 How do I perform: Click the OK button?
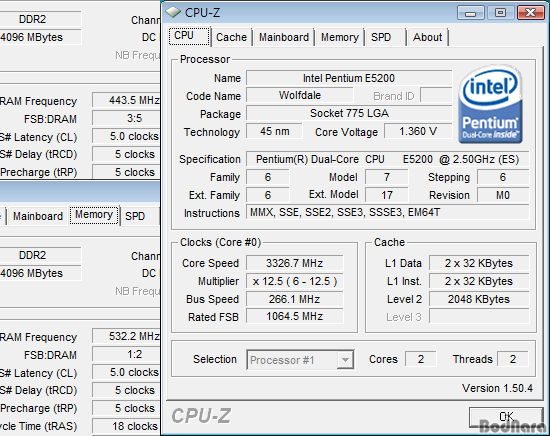pyautogui.click(x=507, y=417)
